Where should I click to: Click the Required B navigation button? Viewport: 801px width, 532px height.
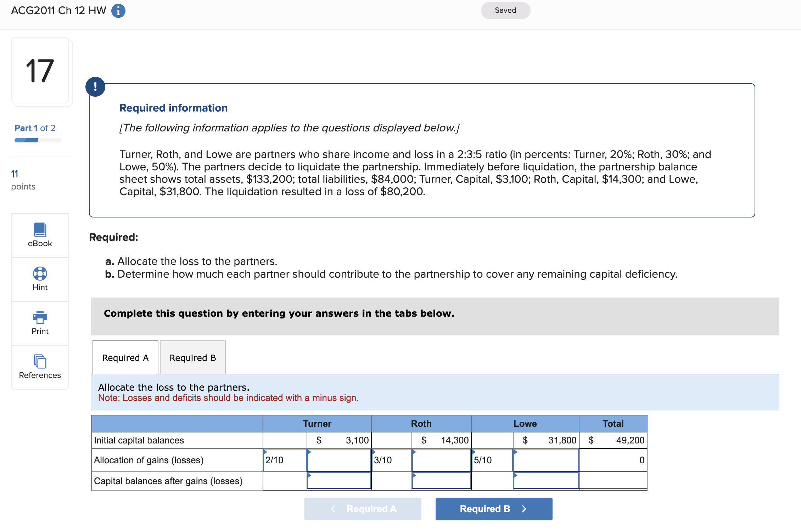point(493,509)
